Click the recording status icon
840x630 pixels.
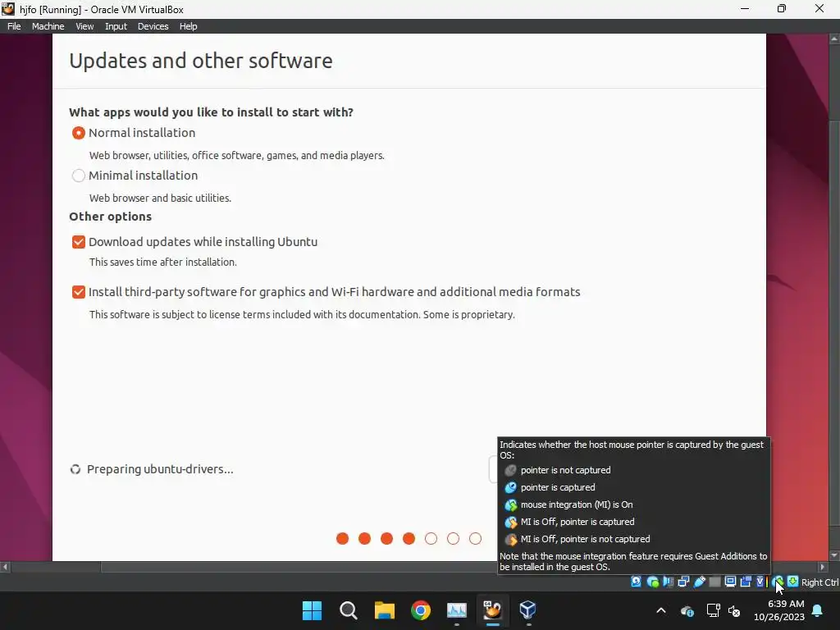point(746,582)
